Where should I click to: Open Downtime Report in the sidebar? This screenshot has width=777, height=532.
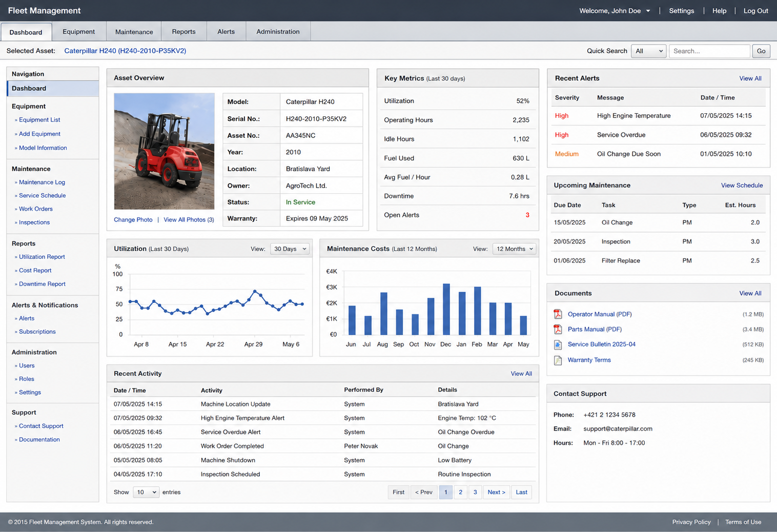pos(43,284)
